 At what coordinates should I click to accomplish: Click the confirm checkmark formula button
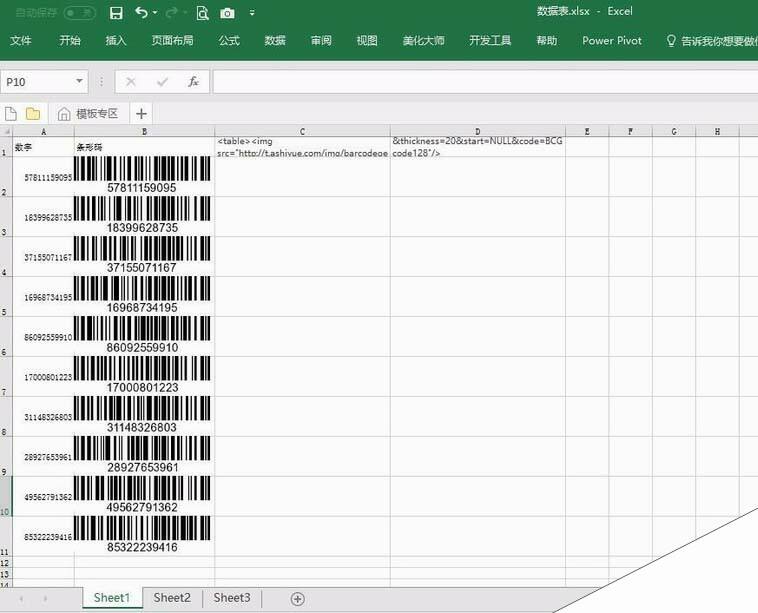[162, 82]
